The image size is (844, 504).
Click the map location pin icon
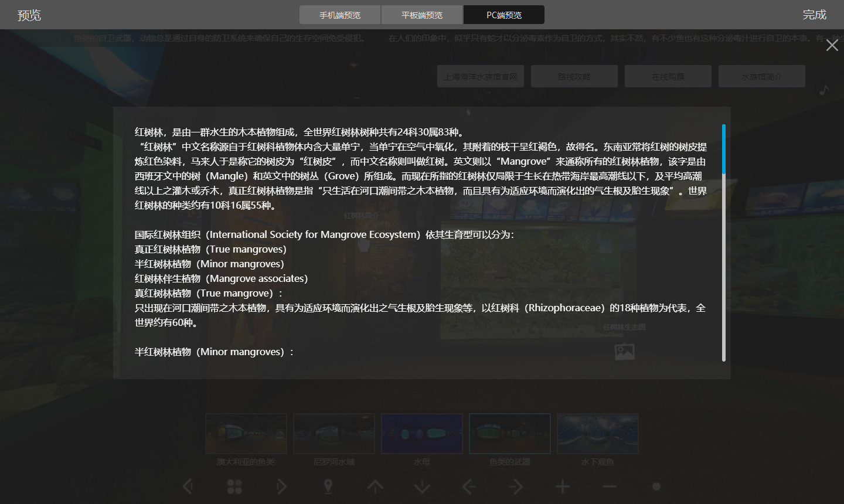(328, 486)
